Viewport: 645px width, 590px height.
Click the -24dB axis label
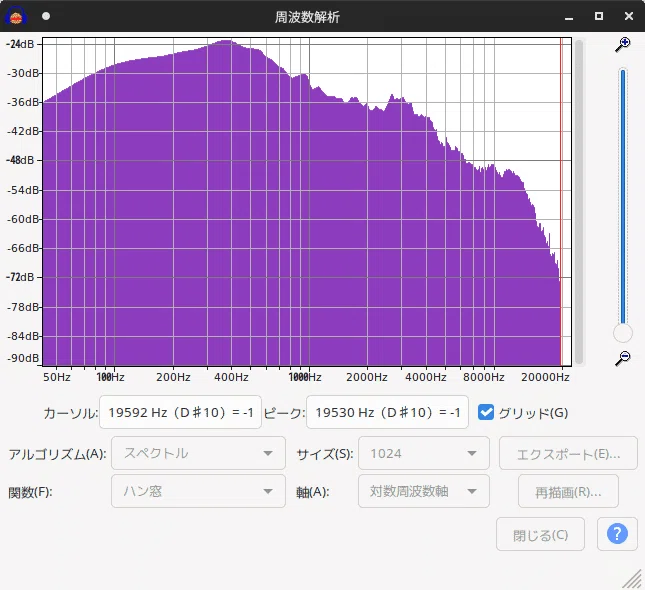(x=20, y=44)
